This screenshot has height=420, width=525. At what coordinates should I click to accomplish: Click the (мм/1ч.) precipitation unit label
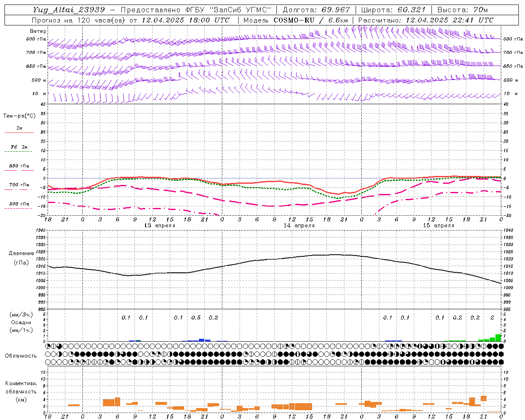pos(21,330)
